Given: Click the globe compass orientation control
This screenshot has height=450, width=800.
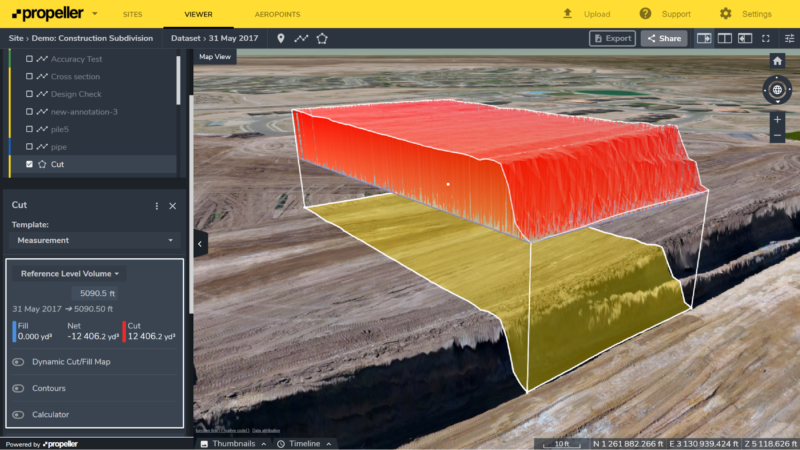Looking at the screenshot, I should coord(777,90).
